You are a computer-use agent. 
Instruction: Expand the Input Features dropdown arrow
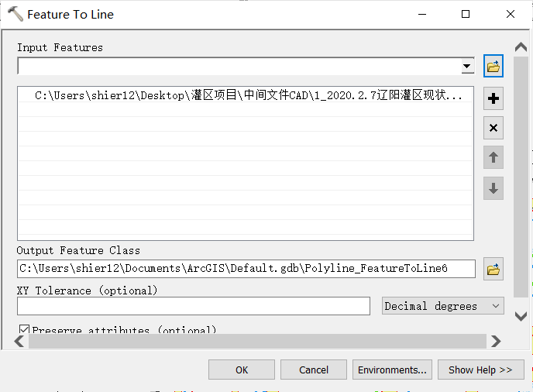467,67
